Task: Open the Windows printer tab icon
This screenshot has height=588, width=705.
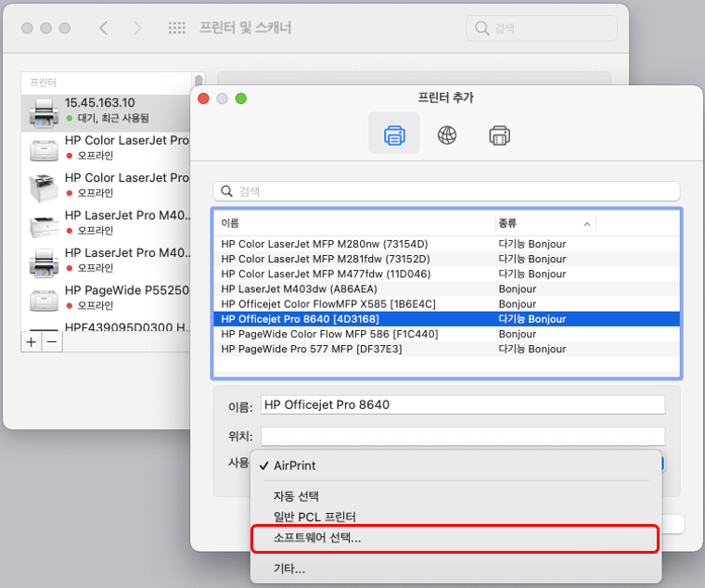Action: 499,134
